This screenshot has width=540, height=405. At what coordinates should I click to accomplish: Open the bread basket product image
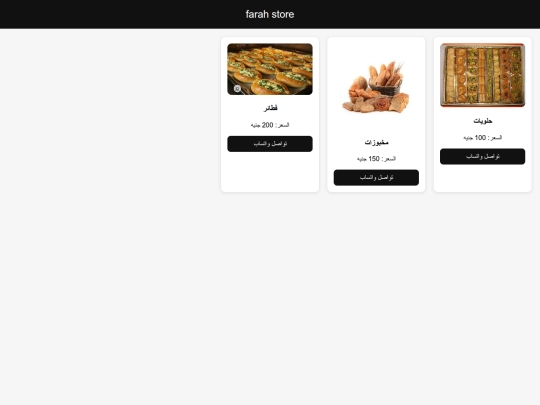pos(376,86)
